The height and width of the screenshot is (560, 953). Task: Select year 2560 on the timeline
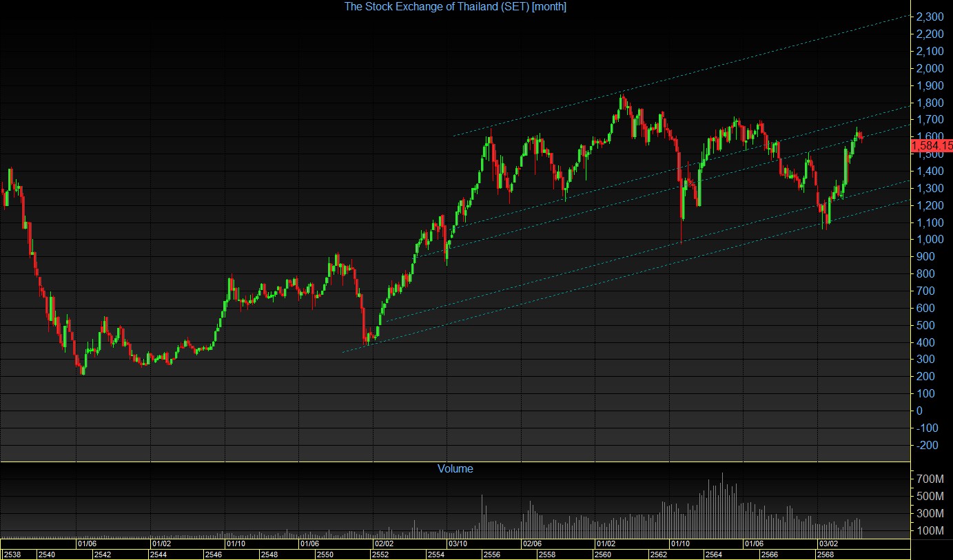click(x=602, y=554)
